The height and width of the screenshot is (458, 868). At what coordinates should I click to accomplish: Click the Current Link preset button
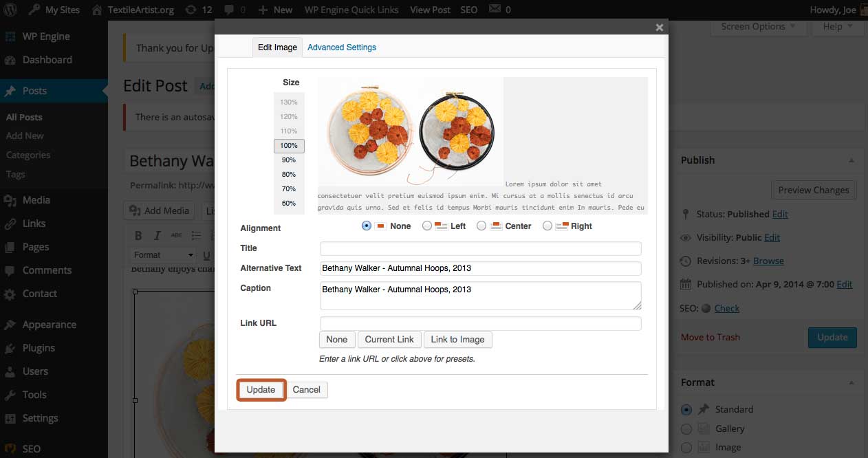[389, 340]
